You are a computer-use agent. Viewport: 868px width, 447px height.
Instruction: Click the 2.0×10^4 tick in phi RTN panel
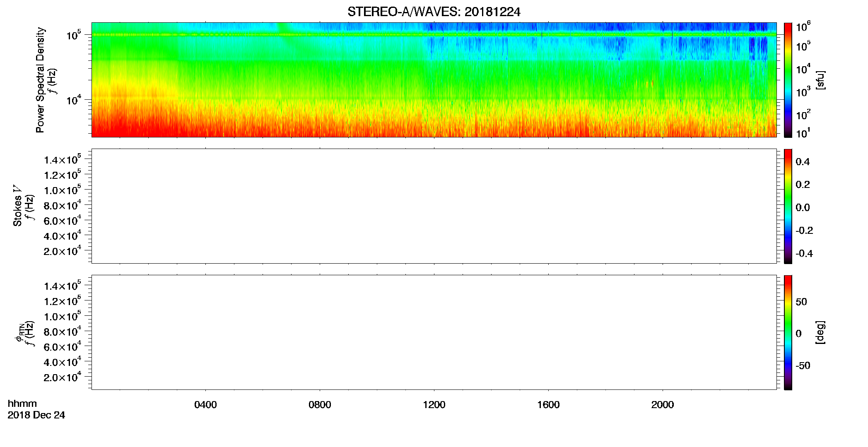(x=63, y=376)
